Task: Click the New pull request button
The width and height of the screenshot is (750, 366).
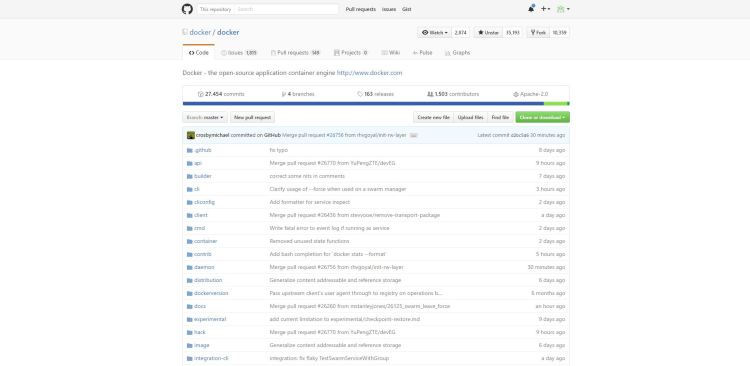Action: pos(253,117)
